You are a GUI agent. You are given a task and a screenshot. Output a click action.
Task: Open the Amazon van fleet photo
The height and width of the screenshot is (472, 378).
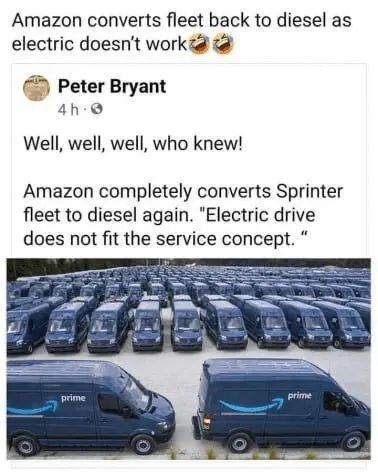coord(189,359)
